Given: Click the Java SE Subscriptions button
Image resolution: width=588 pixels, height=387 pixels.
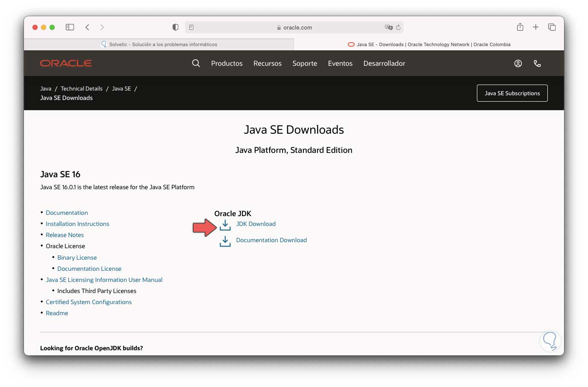Looking at the screenshot, I should 512,93.
